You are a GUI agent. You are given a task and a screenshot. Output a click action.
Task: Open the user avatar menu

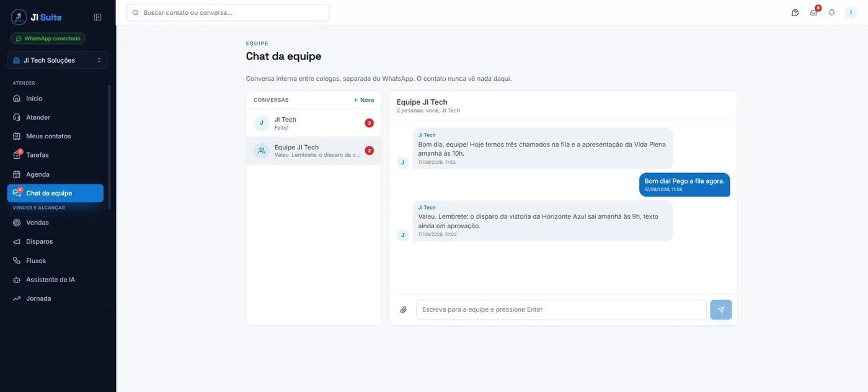click(851, 12)
